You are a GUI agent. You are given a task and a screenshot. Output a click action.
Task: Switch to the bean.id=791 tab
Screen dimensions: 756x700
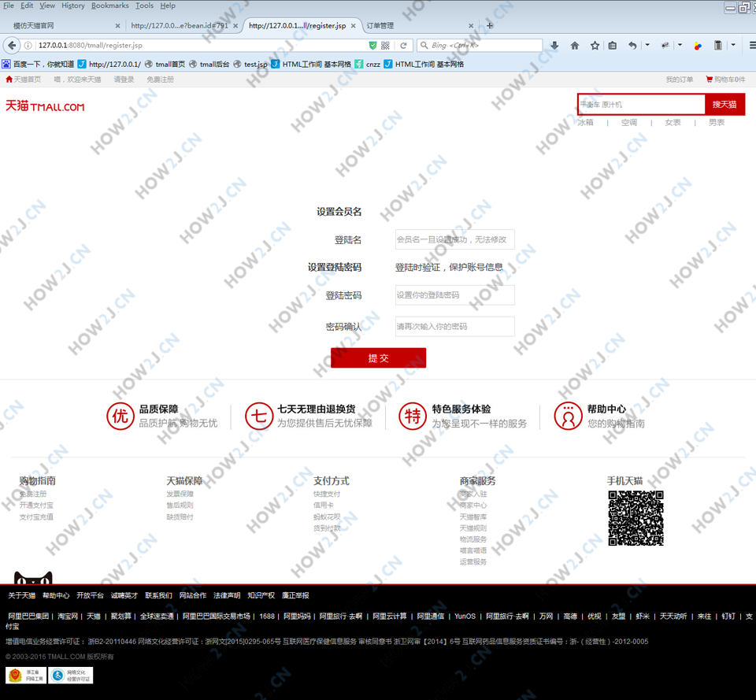pos(183,26)
